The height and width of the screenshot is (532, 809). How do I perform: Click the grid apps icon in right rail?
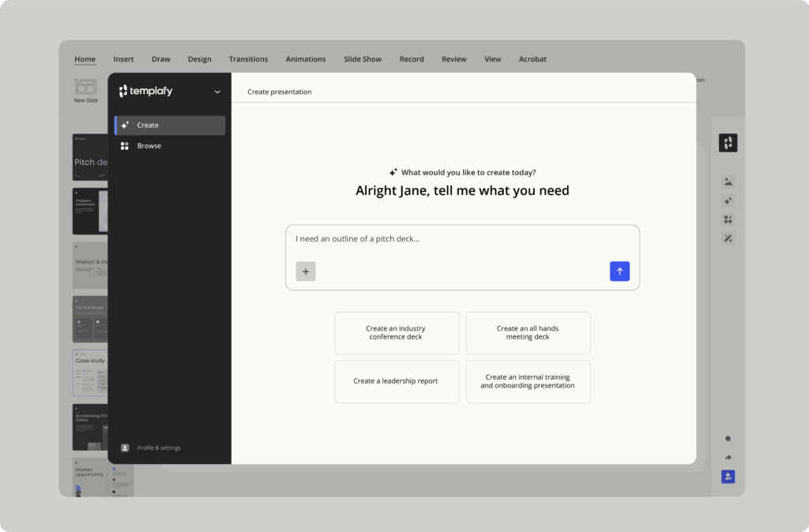coord(728,219)
